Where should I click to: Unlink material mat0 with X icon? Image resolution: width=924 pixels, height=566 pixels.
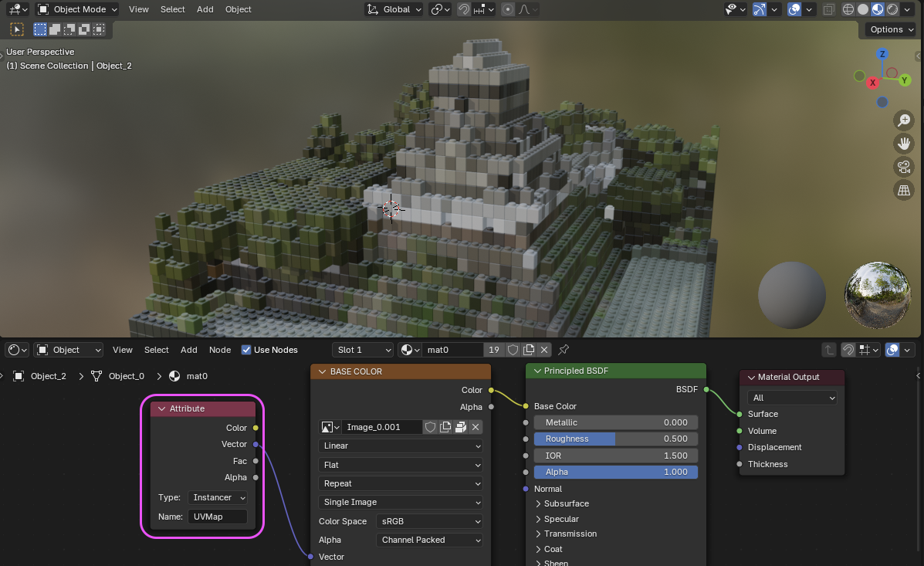click(x=544, y=350)
